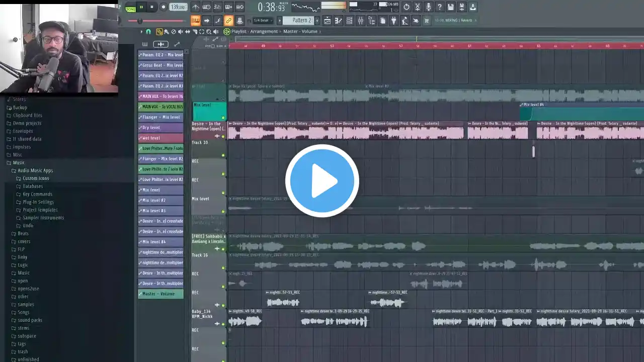This screenshot has width=644, height=362.
Task: Toggle the metronome icon
Action: click(196, 7)
